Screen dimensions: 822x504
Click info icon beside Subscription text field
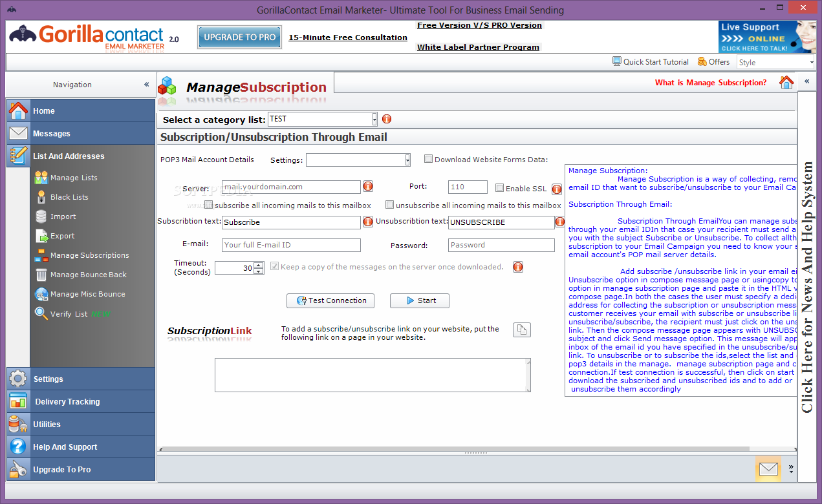click(x=368, y=222)
